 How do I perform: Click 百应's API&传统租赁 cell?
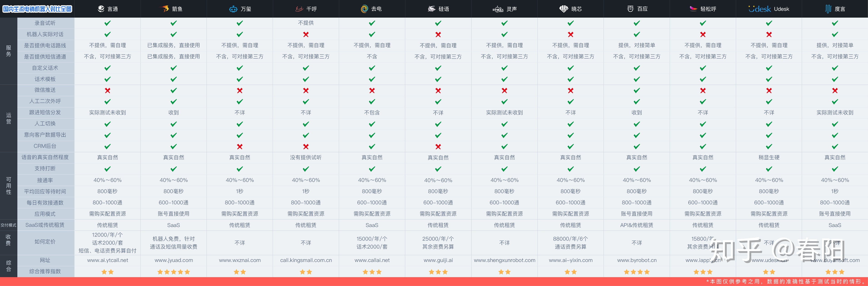pyautogui.click(x=637, y=225)
